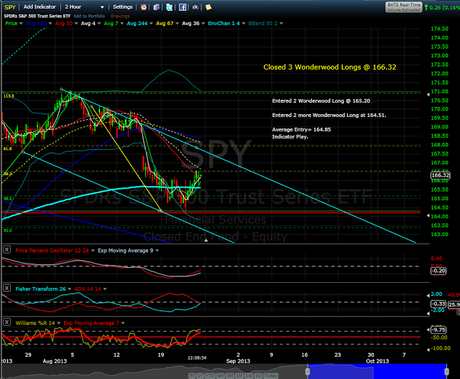The width and height of the screenshot is (460, 379).
Task: Open the 2 Hour interval dropdown
Action: (x=84, y=7)
